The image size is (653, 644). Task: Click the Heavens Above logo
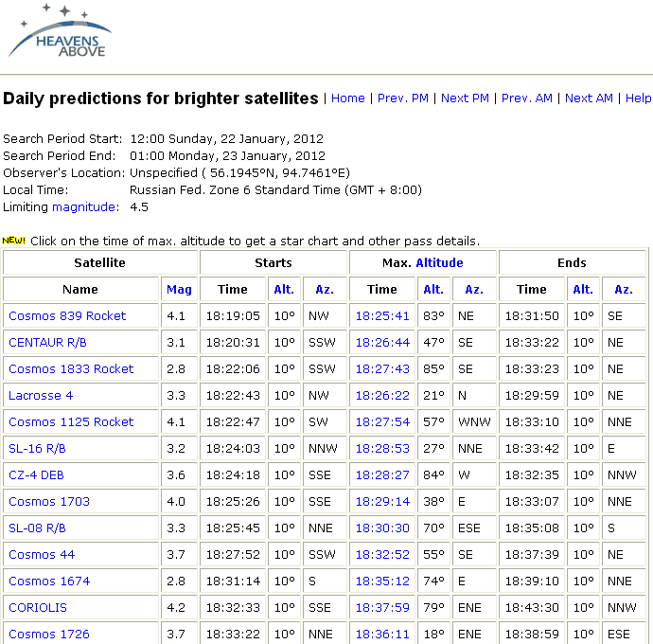[x=61, y=31]
